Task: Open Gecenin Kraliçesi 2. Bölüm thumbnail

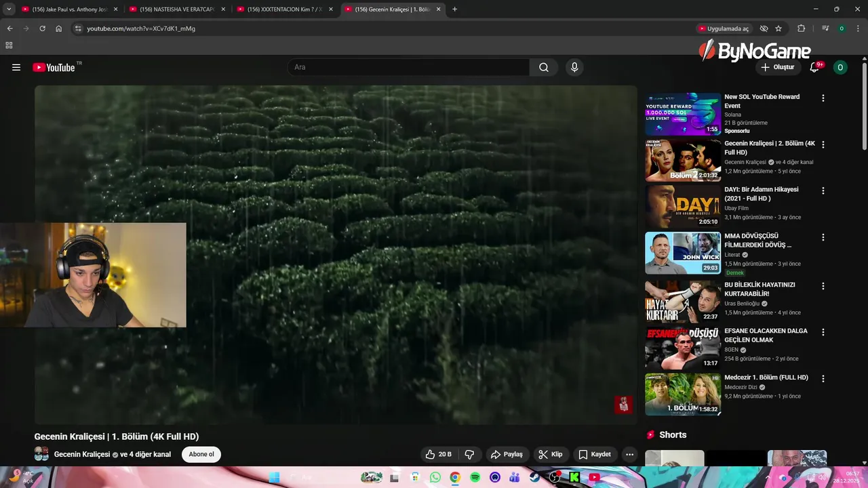Action: [683, 160]
